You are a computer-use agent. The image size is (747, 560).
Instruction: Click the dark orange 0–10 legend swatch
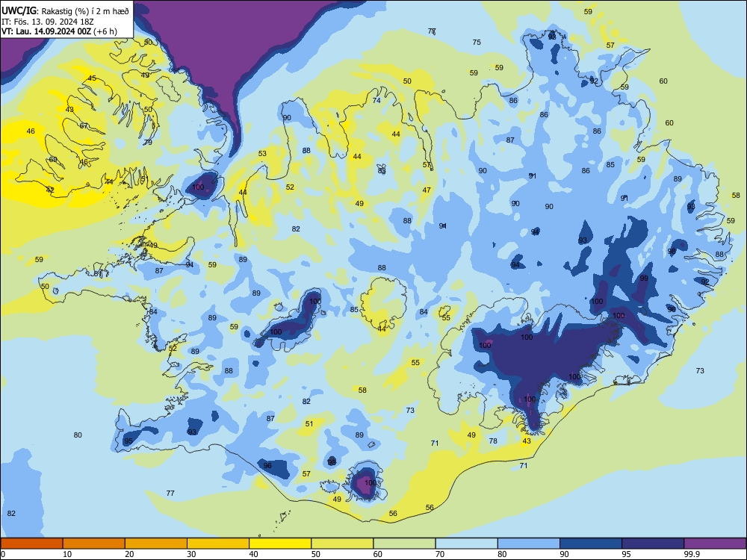pyautogui.click(x=31, y=544)
